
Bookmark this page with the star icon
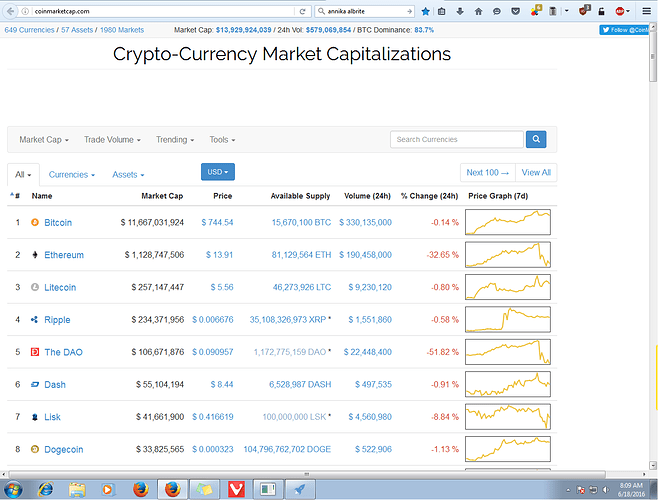(425, 11)
